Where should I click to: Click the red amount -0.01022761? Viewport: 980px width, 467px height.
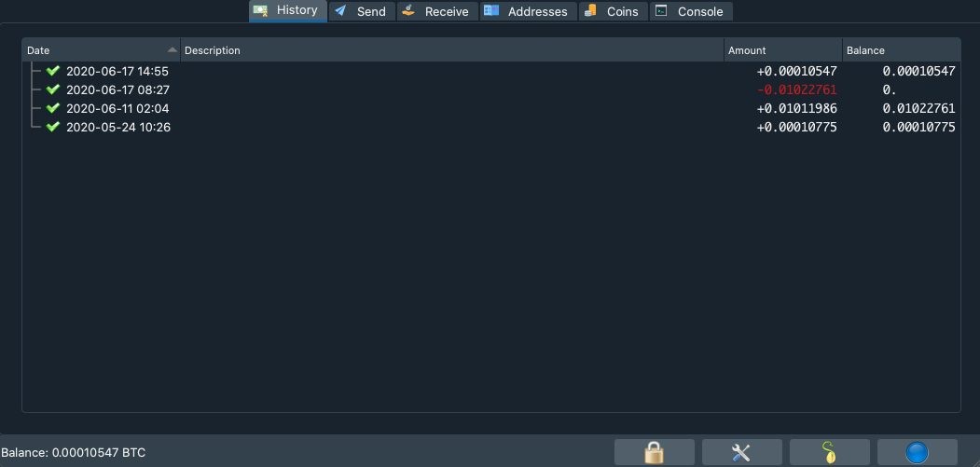(x=797, y=90)
